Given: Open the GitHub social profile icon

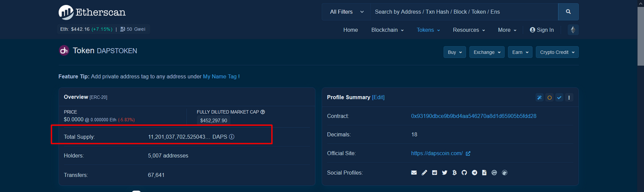Looking at the screenshot, I should pos(464,173).
